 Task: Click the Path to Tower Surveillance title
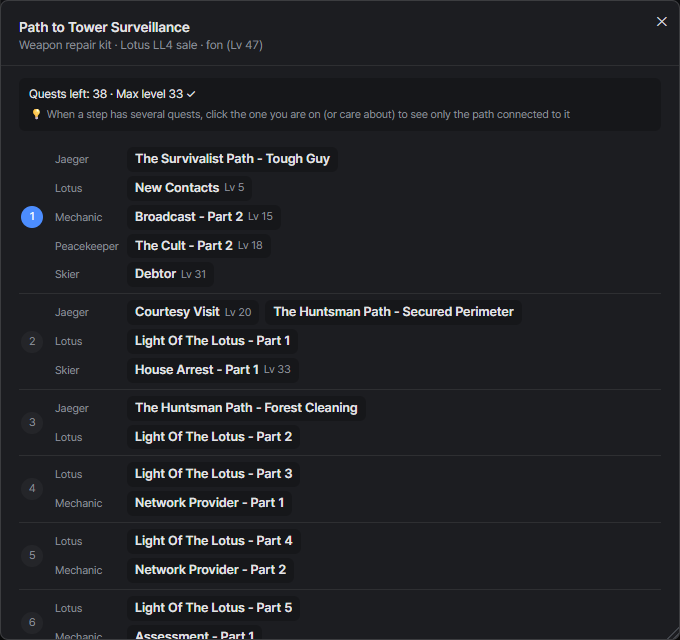tap(104, 27)
